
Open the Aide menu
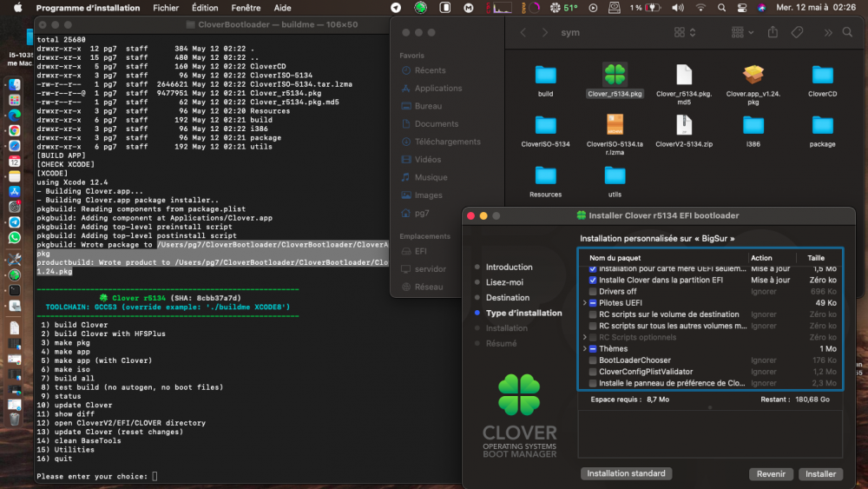(x=282, y=8)
